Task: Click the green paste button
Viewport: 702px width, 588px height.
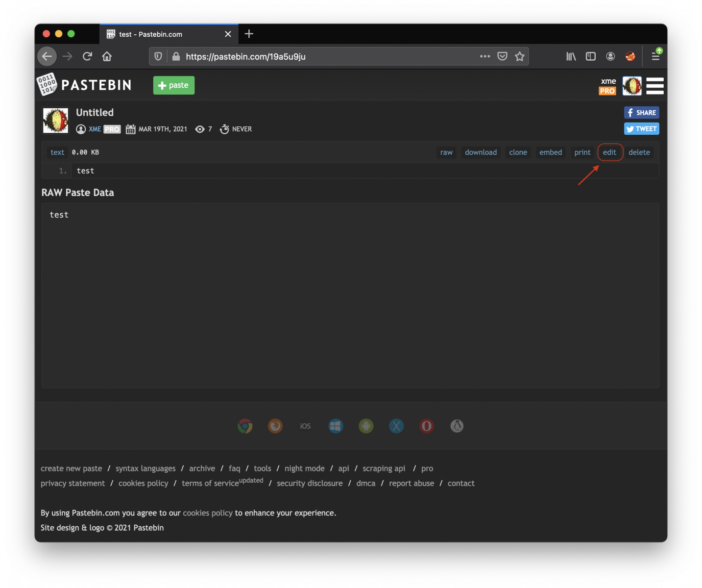Action: pos(174,85)
